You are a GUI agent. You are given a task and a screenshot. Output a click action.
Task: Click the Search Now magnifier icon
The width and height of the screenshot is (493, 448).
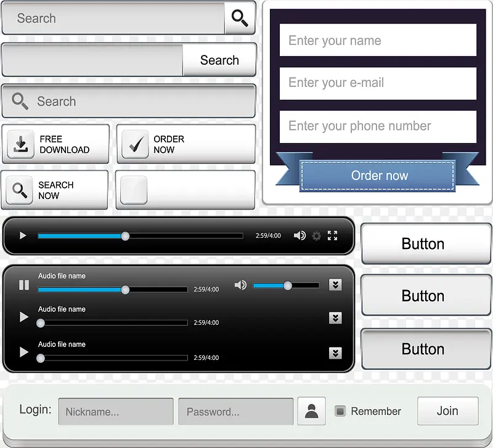point(20,190)
